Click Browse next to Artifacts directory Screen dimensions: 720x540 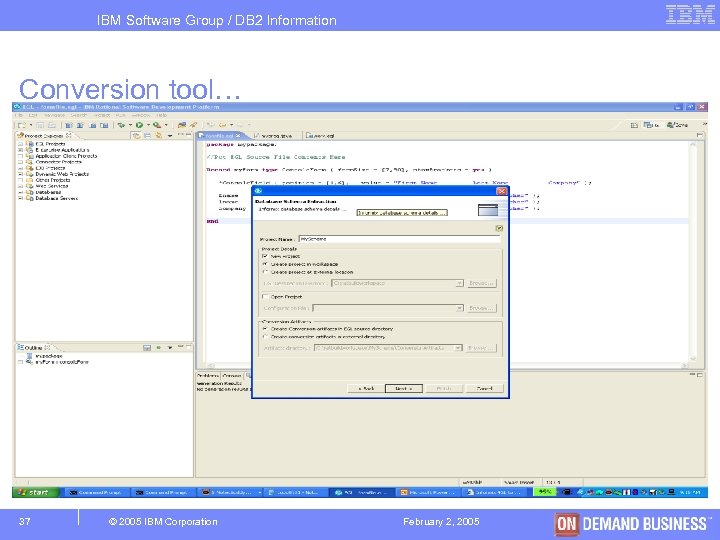[481, 348]
